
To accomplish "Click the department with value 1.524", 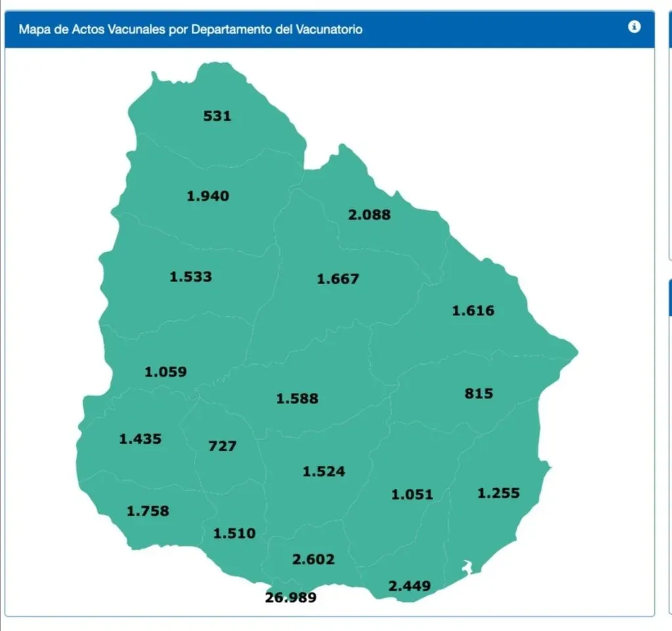I will pos(324,472).
